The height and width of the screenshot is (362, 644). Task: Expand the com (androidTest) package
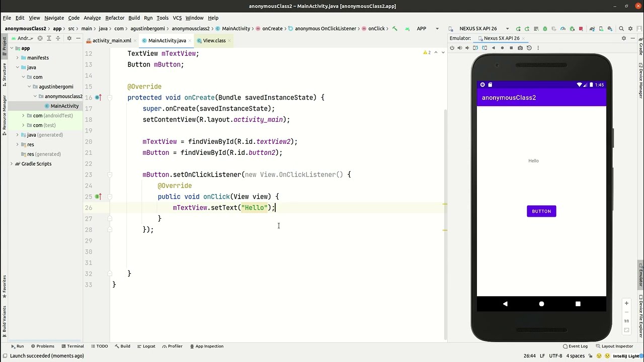23,116
